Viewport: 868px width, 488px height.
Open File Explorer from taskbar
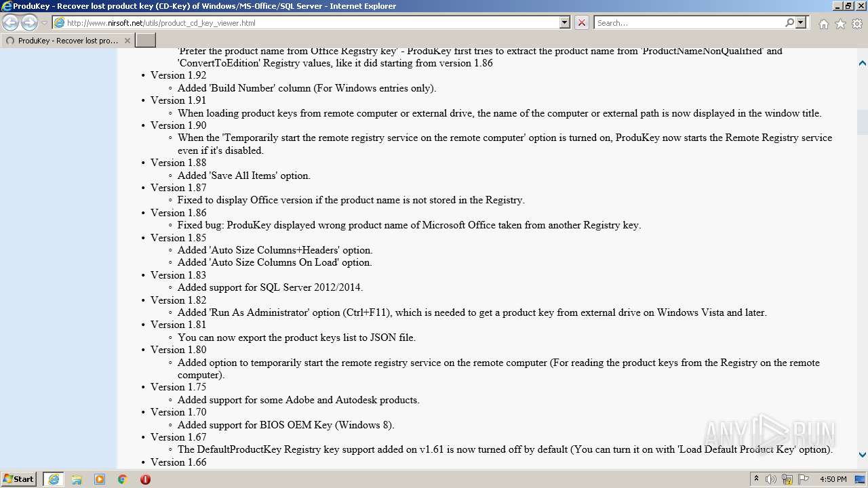(x=77, y=479)
